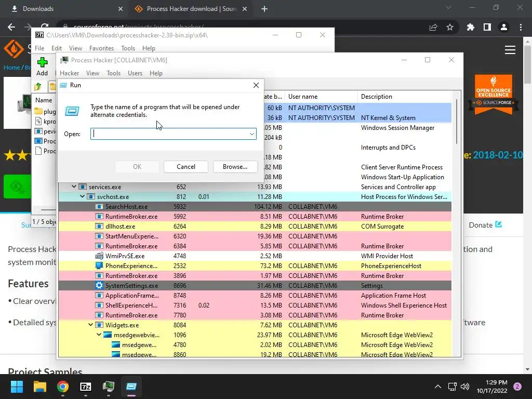Collapse msedgewebview 1096 tree node
Image resolution: width=532 pixels, height=399 pixels.
point(99,335)
